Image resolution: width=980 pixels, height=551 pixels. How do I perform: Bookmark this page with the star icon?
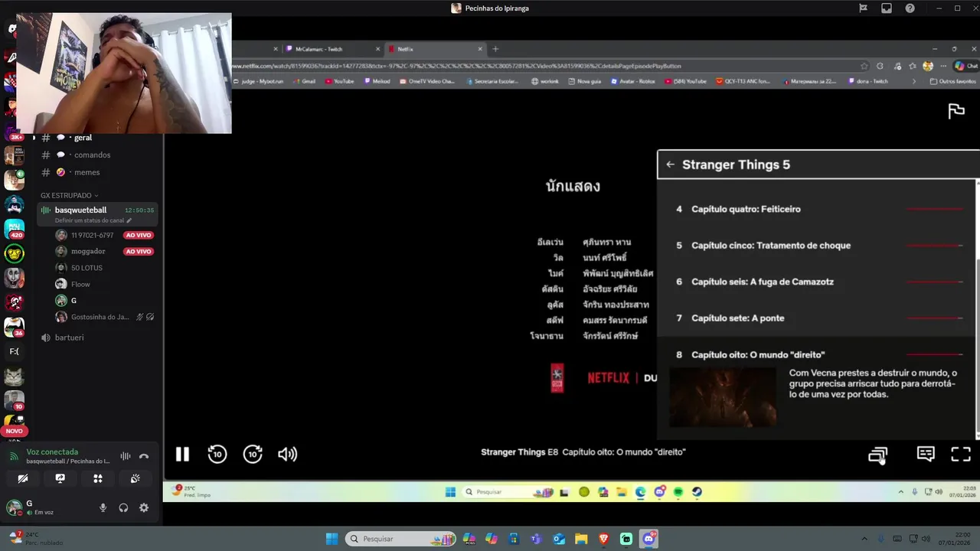(864, 66)
